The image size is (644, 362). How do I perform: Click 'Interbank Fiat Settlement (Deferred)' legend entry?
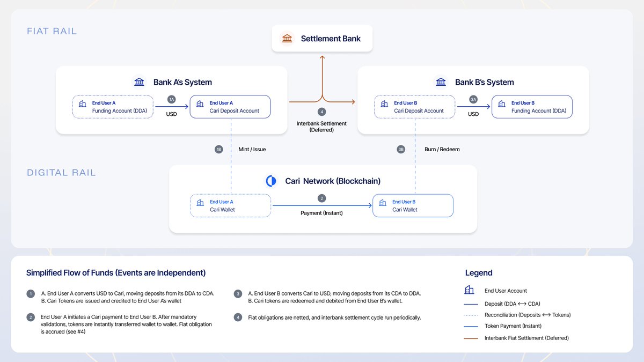pos(526,338)
